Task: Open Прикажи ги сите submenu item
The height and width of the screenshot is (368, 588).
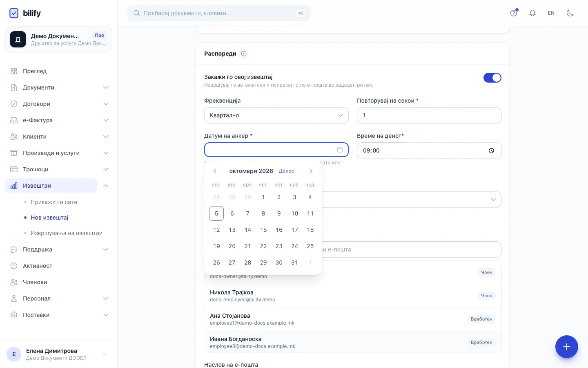Action: (54, 202)
